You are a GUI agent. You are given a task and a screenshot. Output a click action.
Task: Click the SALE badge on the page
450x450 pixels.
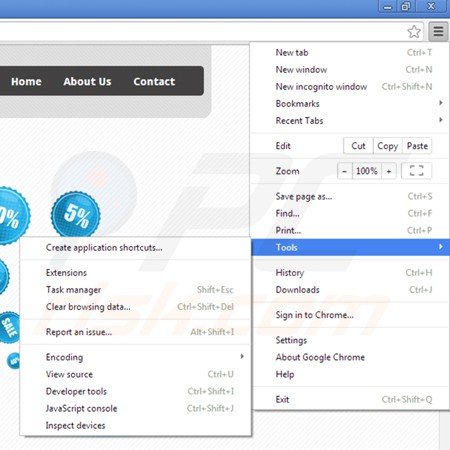[9, 327]
